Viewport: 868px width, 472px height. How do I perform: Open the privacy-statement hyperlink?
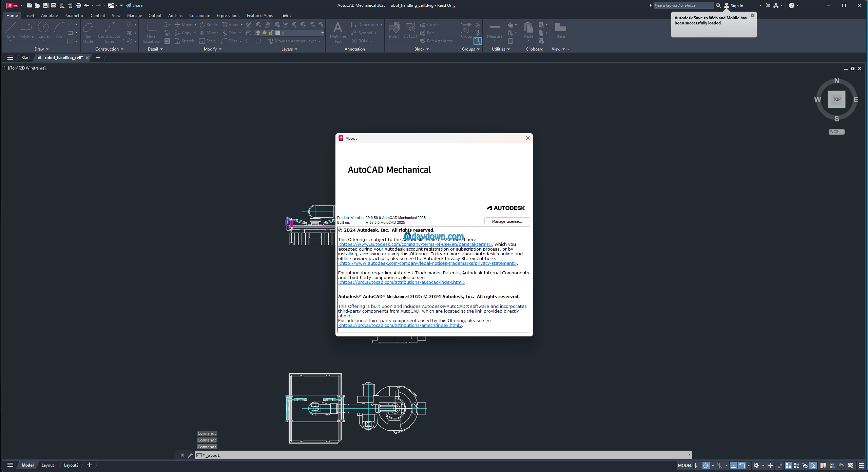point(427,263)
